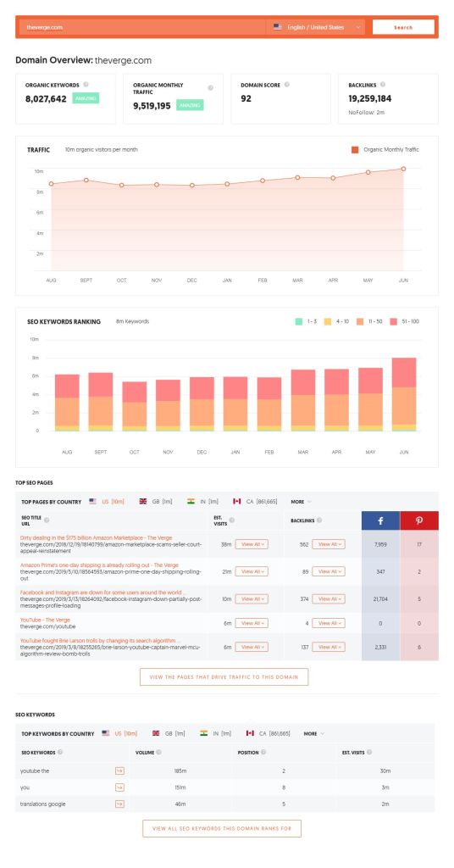This screenshot has width=454, height=868.
Task: Click the US flag in the language selector
Action: 277,26
